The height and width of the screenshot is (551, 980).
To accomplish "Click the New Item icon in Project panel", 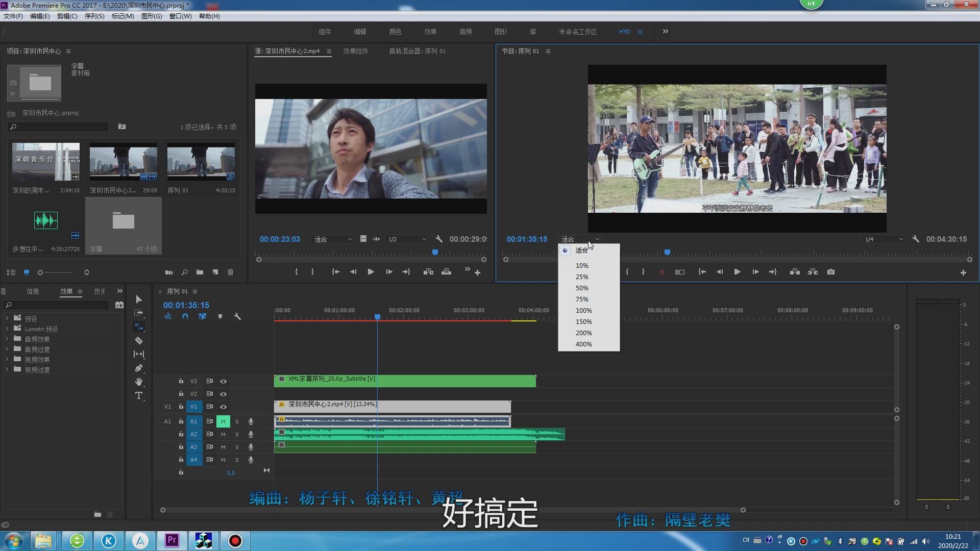I will click(x=215, y=272).
